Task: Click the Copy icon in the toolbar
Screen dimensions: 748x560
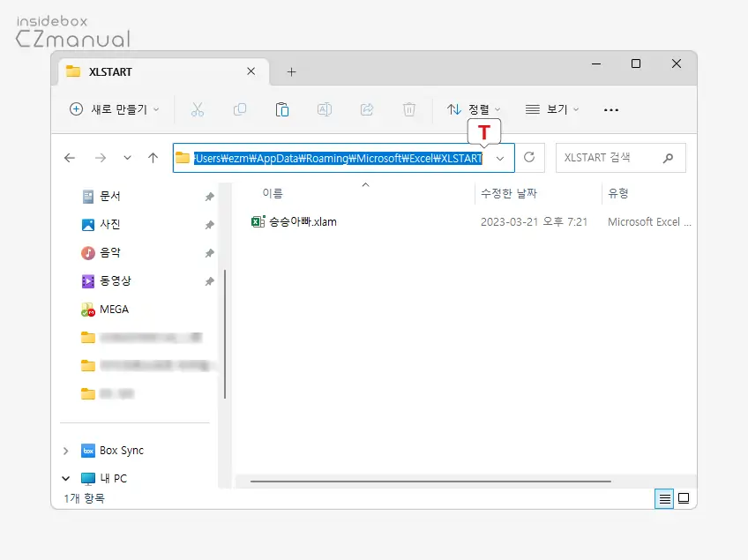Action: coord(240,109)
